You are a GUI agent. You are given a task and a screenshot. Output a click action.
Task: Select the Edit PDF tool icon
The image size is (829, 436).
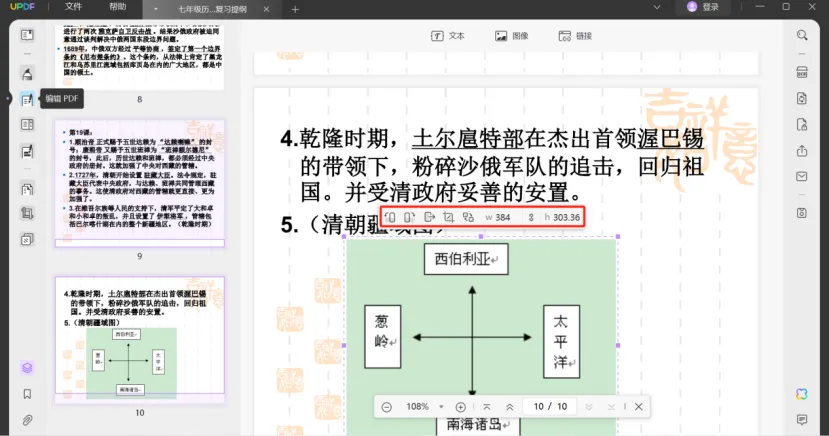(27, 99)
